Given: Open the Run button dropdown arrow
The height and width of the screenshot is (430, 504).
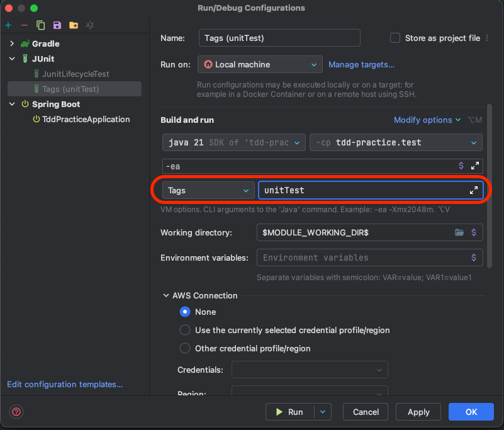Looking at the screenshot, I should click(323, 412).
